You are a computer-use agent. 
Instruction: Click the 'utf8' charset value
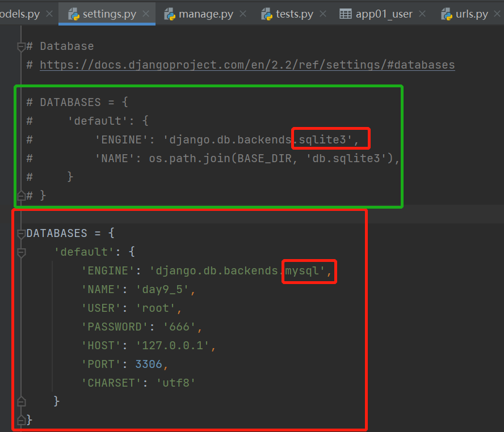(176, 383)
